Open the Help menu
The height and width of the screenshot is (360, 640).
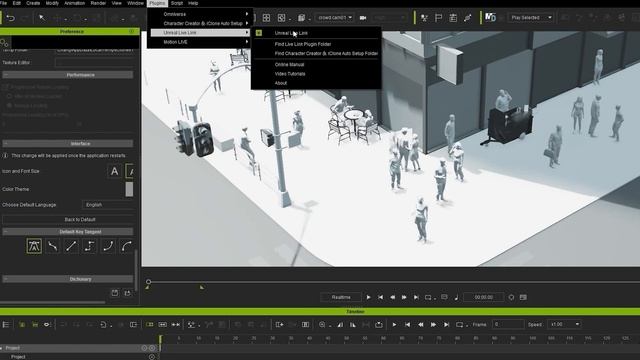pyautogui.click(x=193, y=3)
